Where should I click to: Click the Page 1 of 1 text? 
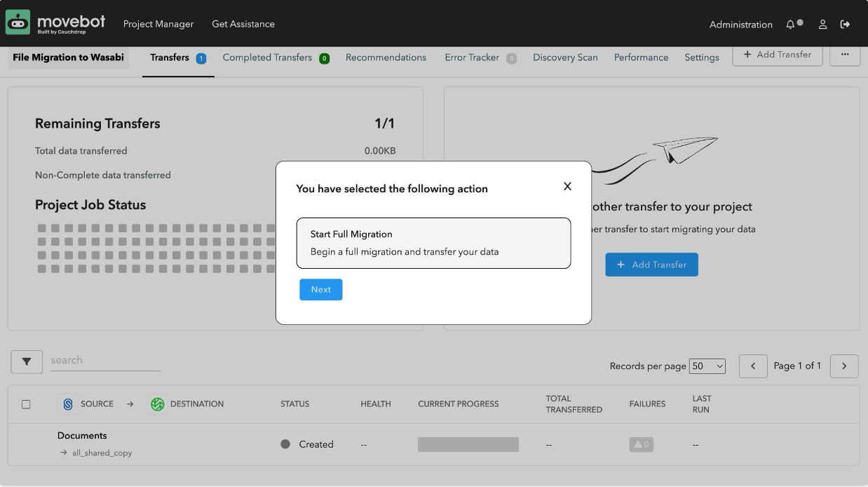[x=797, y=366]
